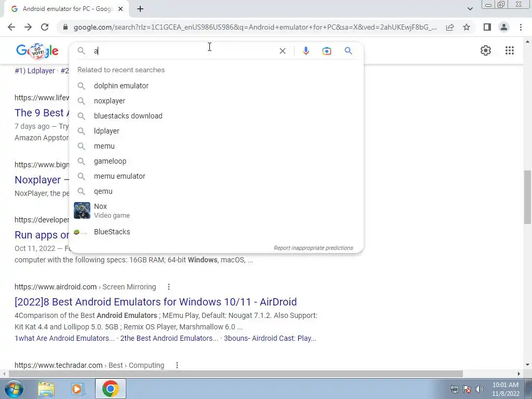
Task: Reload the current page
Action: click(45, 27)
